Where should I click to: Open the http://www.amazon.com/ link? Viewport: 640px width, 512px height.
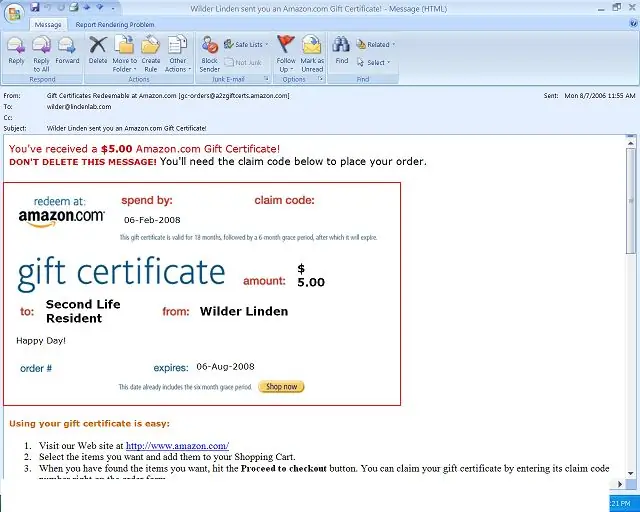(177, 445)
